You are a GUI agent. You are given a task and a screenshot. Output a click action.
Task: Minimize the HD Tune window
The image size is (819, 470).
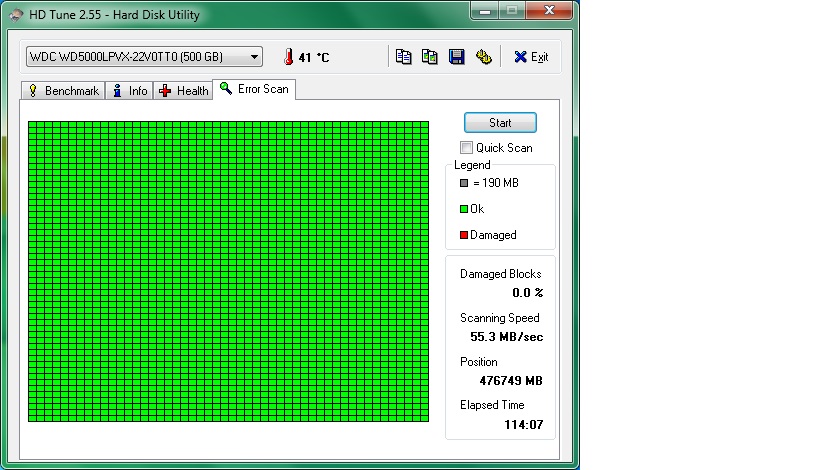coord(485,10)
